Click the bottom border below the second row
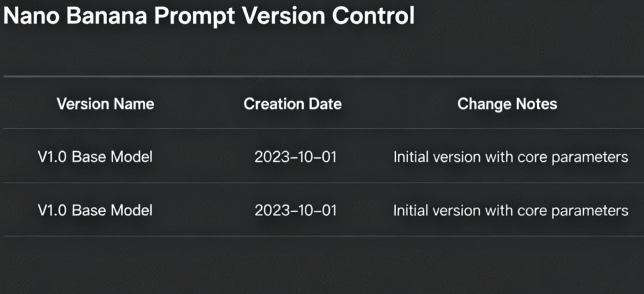 (322, 236)
